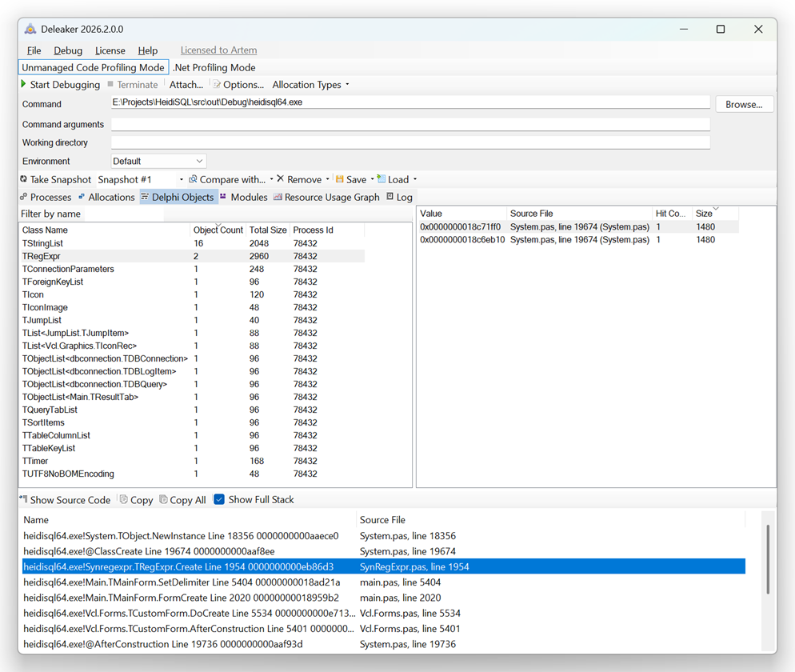Select the TObject.NewInstance stack frame

click(x=384, y=535)
